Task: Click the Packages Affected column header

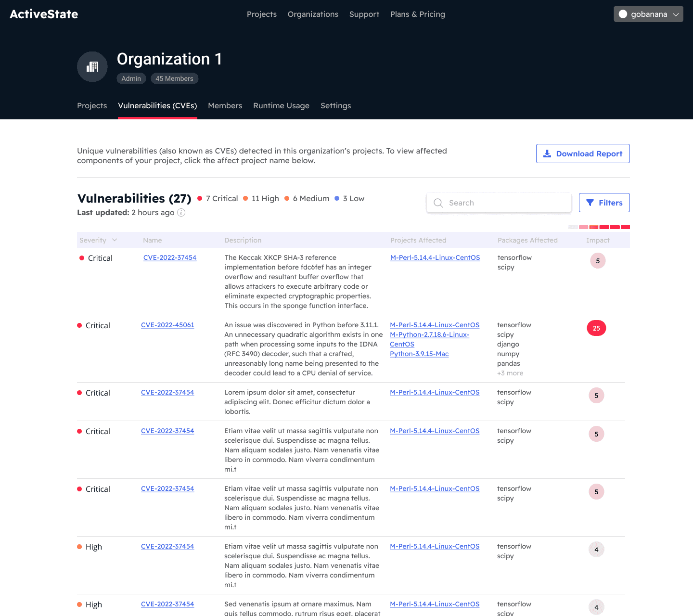Action: tap(527, 240)
